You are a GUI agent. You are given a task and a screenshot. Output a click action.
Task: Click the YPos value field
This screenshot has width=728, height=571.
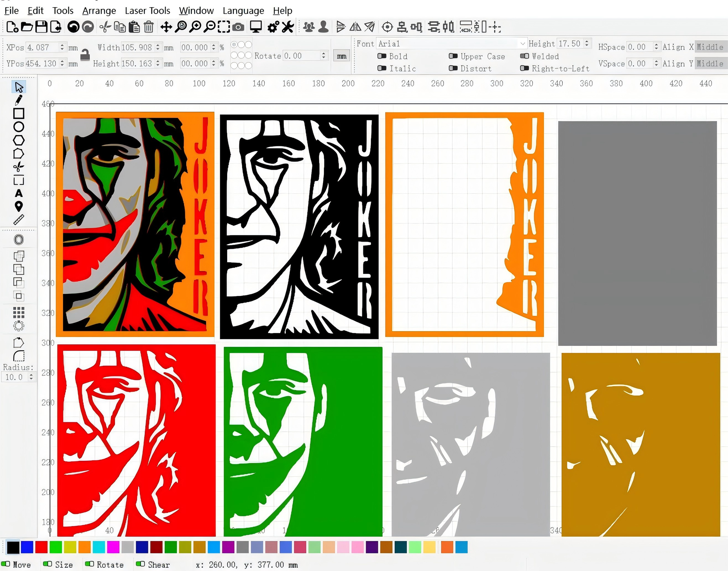pos(42,63)
